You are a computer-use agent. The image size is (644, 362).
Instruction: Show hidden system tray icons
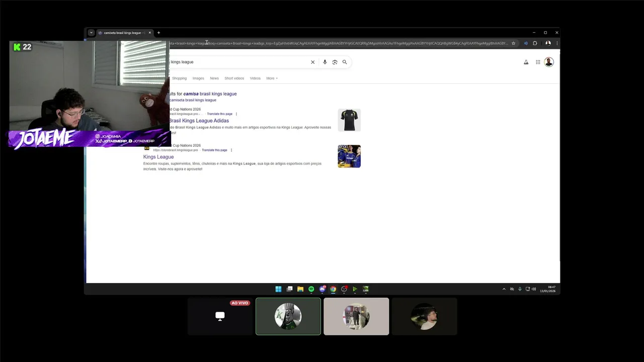[x=504, y=289]
